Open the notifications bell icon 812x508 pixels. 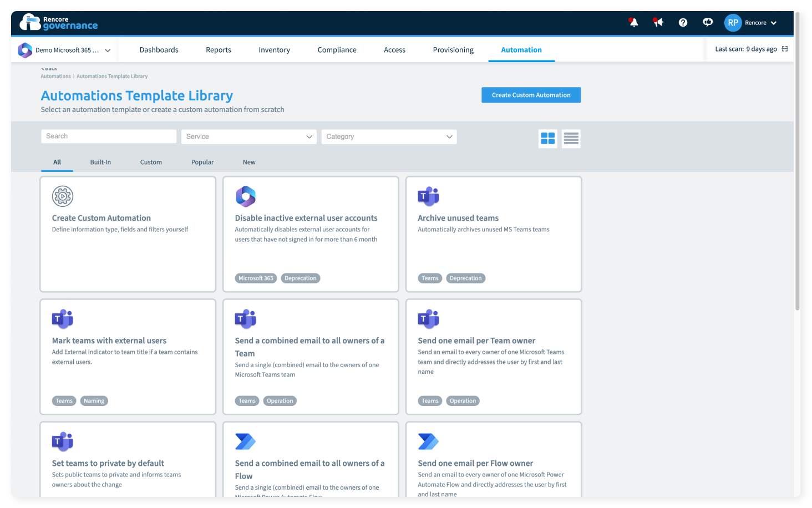633,22
